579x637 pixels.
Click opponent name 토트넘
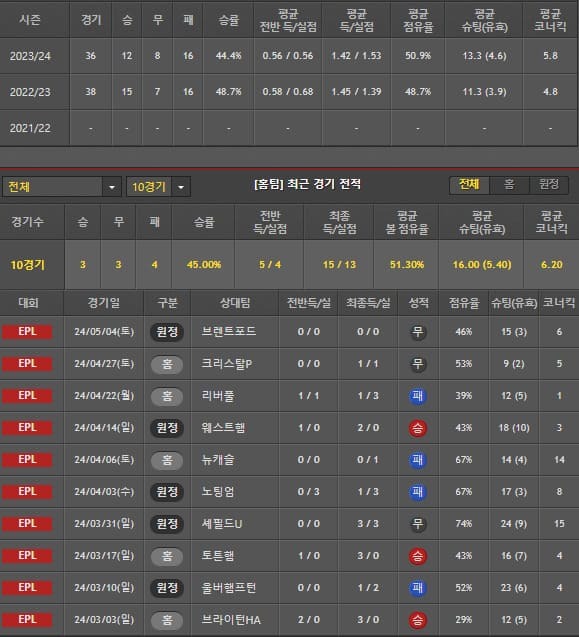[218, 555]
